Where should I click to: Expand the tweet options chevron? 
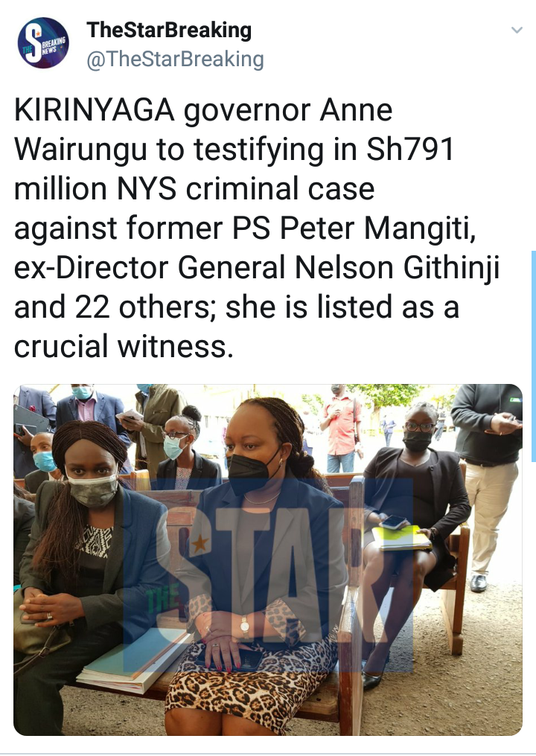point(517,31)
